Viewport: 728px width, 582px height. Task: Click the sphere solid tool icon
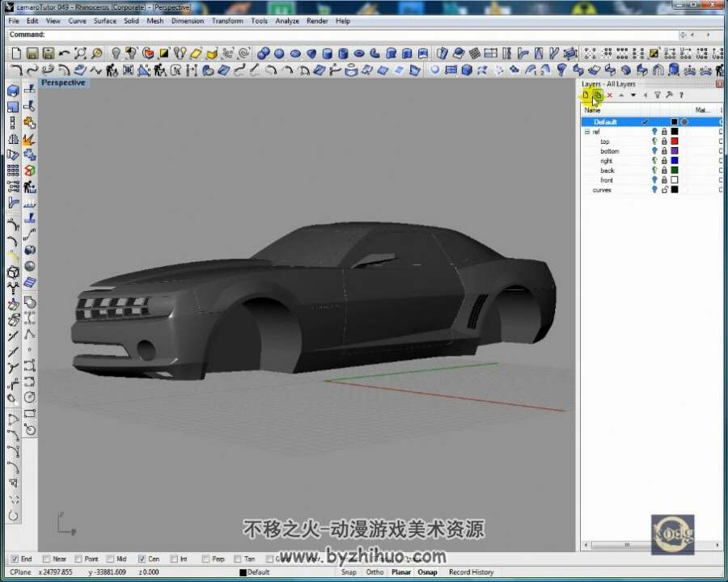pos(279,54)
